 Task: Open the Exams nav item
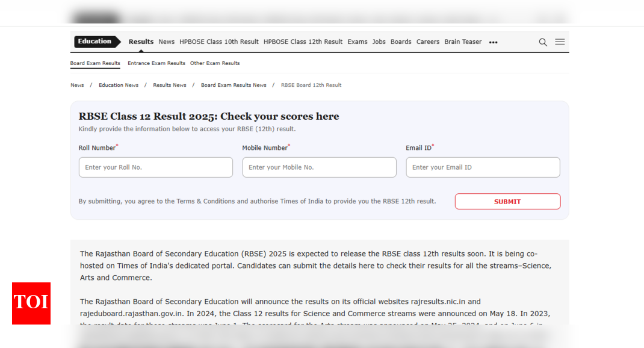click(358, 42)
